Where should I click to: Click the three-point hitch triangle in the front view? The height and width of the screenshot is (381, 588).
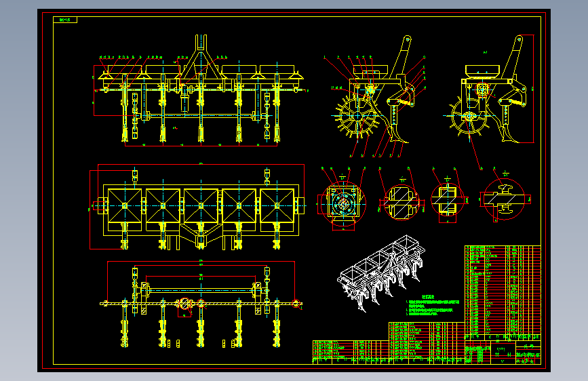tap(201, 58)
